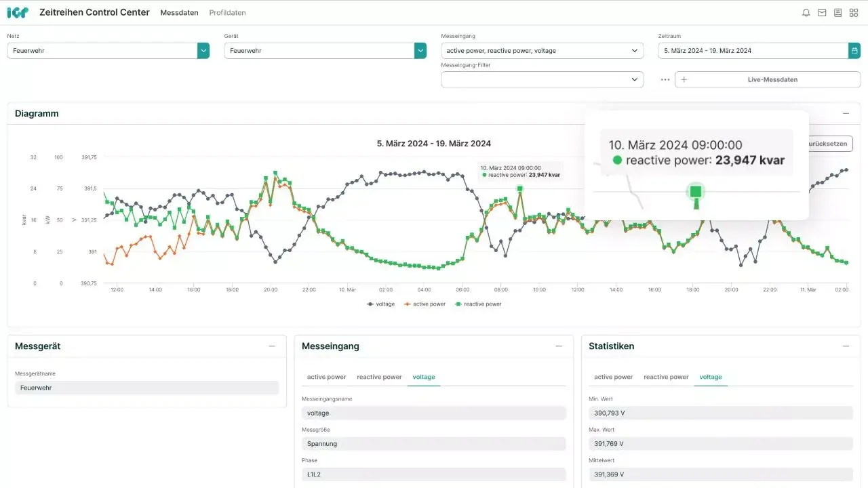
Task: Collapse the Messgerät panel
Action: pos(272,346)
